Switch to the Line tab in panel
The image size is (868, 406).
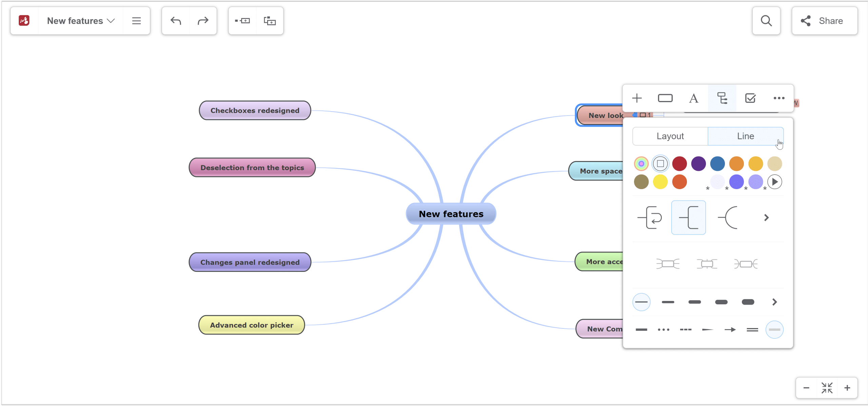click(746, 136)
